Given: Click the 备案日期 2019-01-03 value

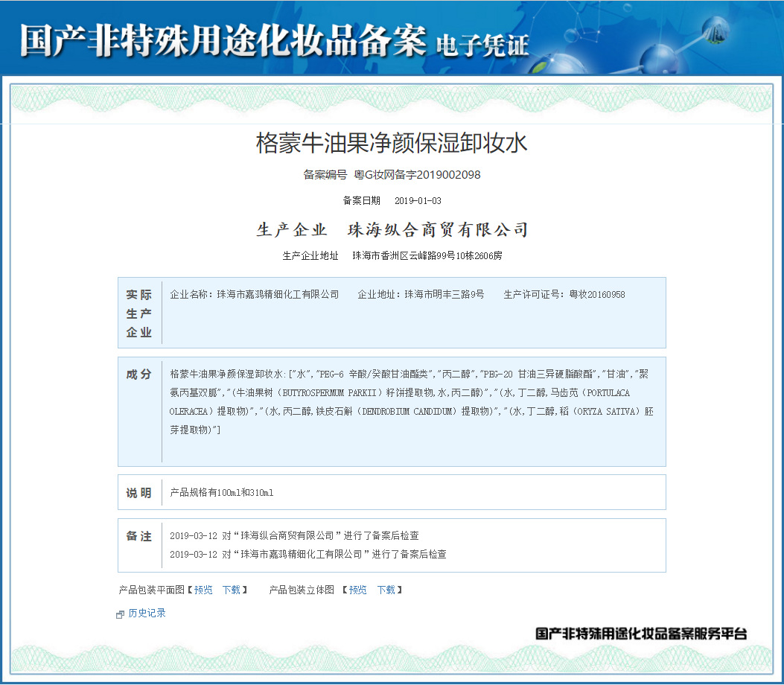Looking at the screenshot, I should 418,201.
